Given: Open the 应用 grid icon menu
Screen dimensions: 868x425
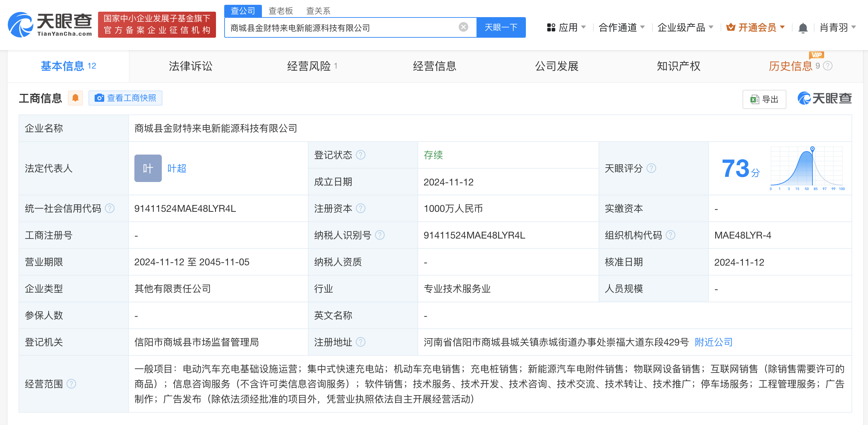Looking at the screenshot, I should (x=551, y=27).
